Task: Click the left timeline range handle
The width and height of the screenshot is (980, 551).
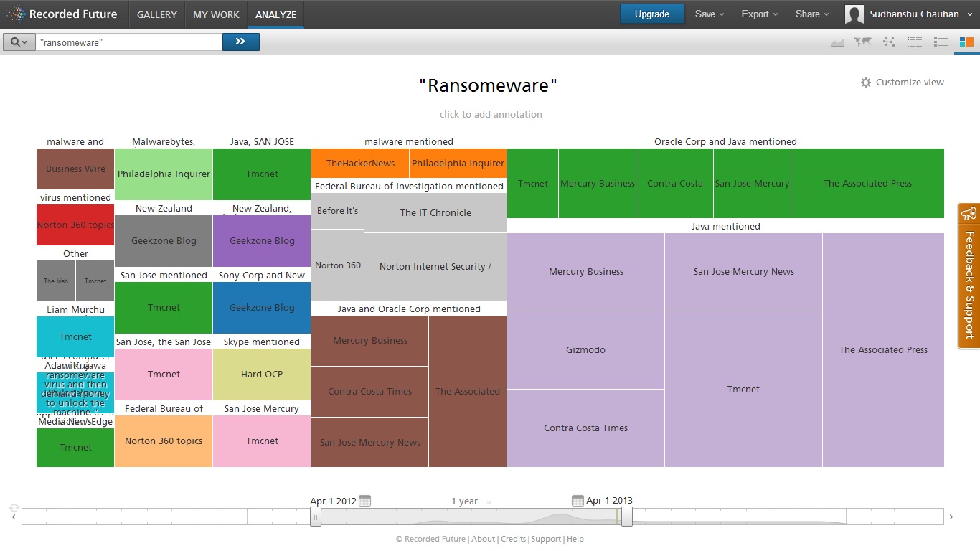Action: pos(316,517)
